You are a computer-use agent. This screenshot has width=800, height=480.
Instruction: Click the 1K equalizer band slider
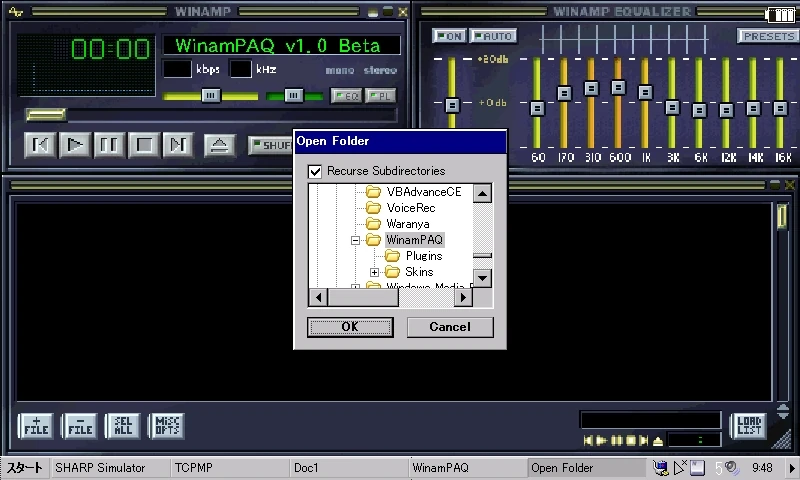coord(645,92)
